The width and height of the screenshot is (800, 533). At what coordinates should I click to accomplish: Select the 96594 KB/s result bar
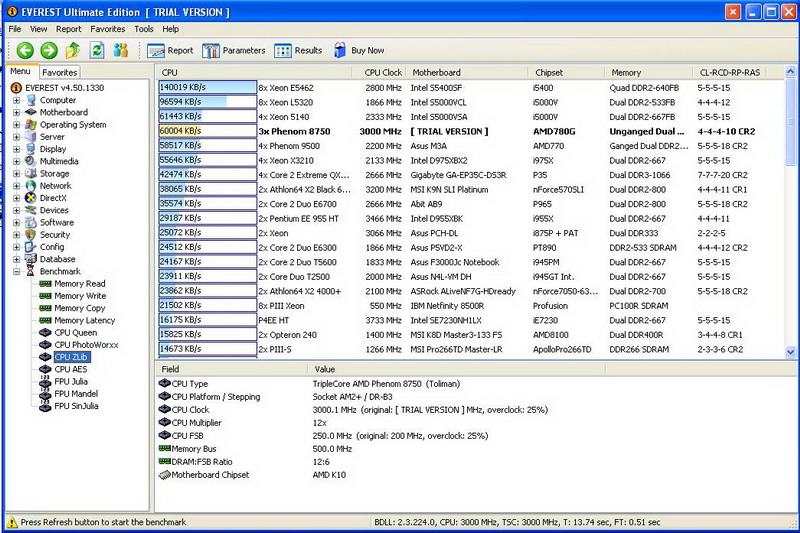208,102
